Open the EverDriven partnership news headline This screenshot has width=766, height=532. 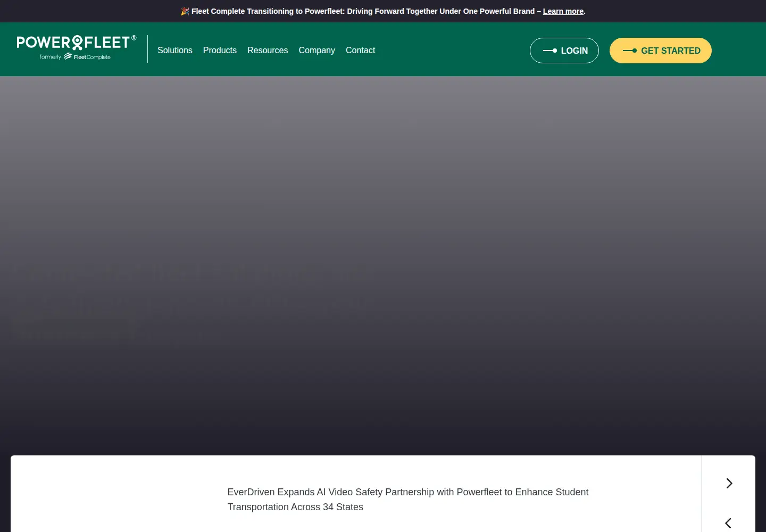[408, 500]
